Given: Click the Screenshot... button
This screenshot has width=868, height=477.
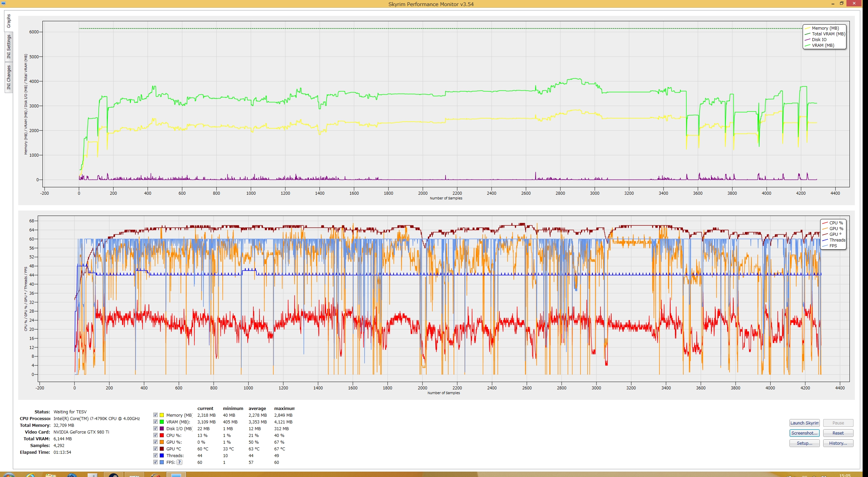Looking at the screenshot, I should (x=804, y=433).
